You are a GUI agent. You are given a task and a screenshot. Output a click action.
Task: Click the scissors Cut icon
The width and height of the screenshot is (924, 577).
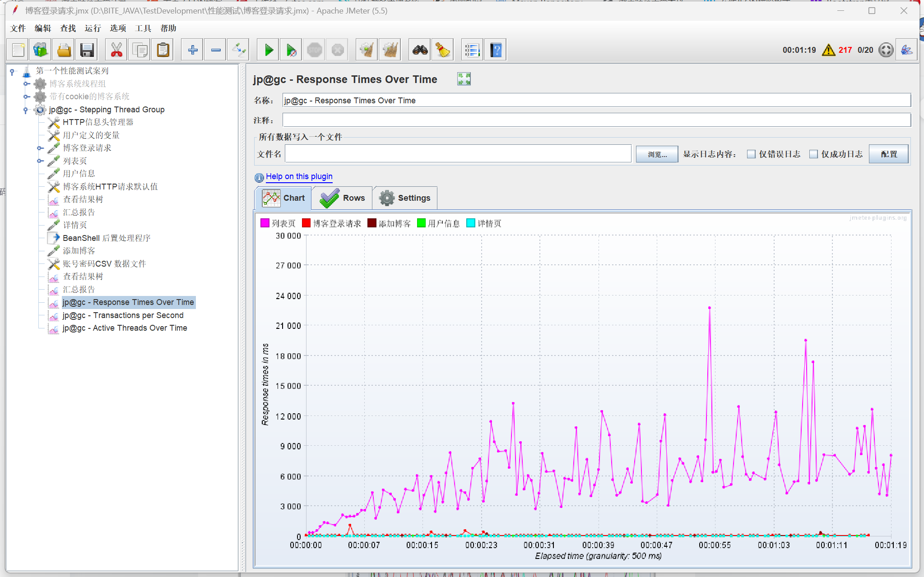tap(116, 50)
